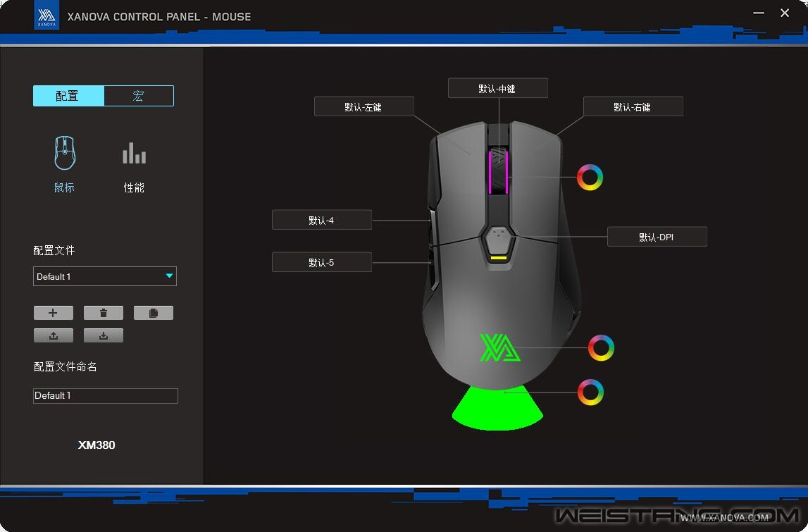Import a profile using the download-arrow icon

tap(103, 335)
